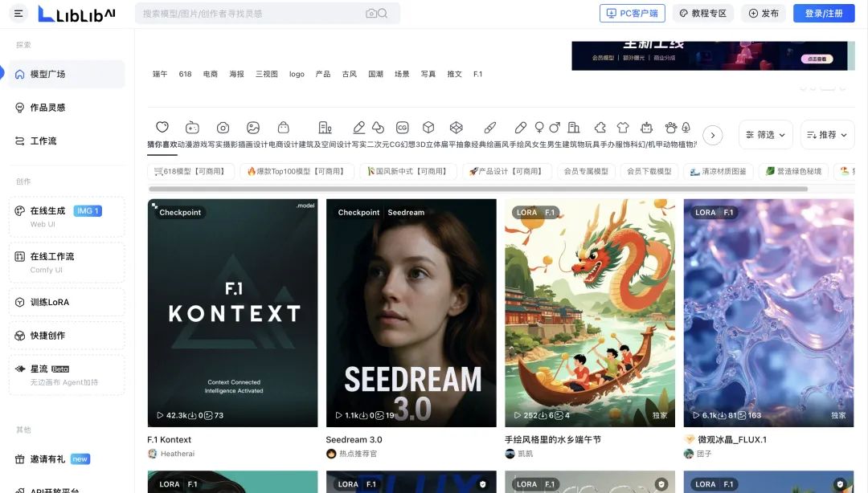The image size is (868, 493).
Task: Click the 清凉材质图鉴 tag
Action: click(718, 172)
